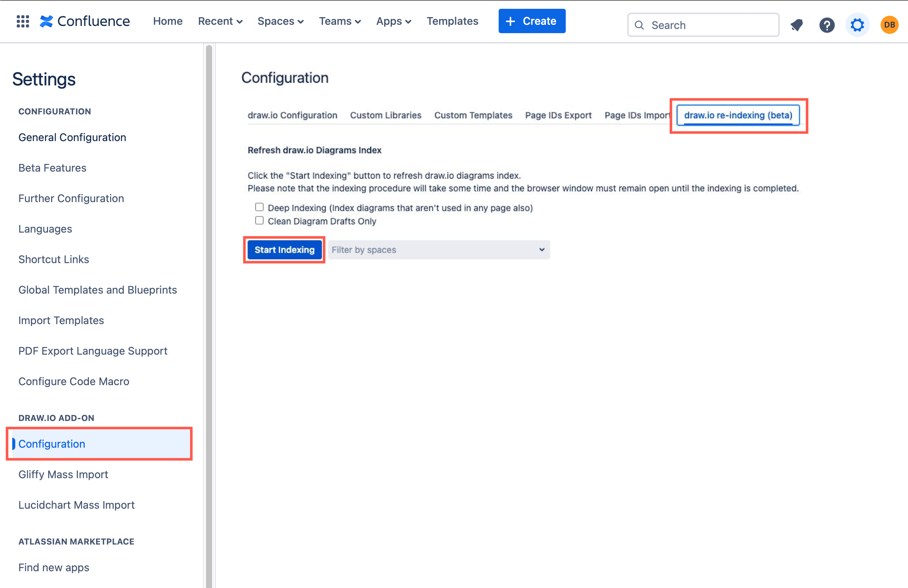This screenshot has width=908, height=588.
Task: Click the plus icon on Create button
Action: tap(510, 21)
